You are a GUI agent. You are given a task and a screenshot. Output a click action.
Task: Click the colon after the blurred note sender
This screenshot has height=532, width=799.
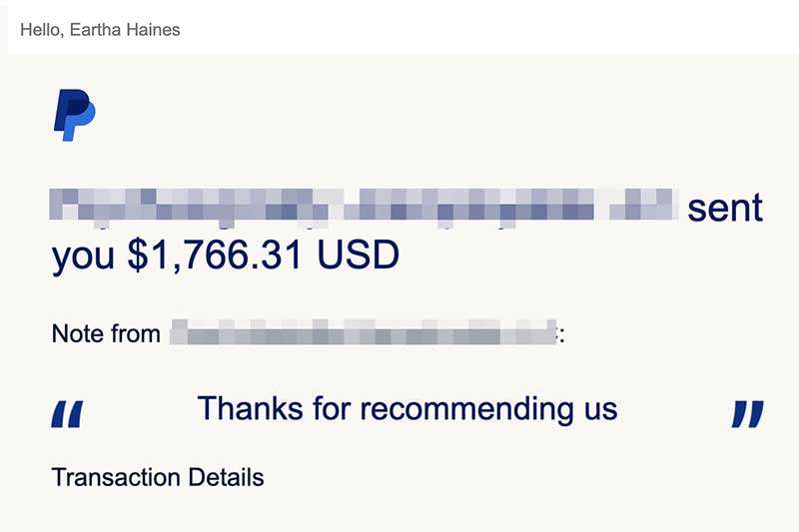[x=561, y=335]
